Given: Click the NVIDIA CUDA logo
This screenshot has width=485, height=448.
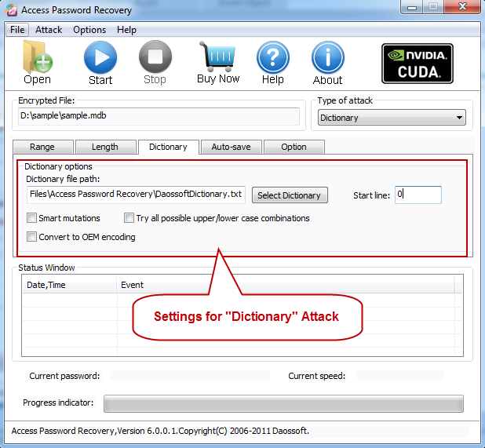Looking at the screenshot, I should click(x=418, y=64).
